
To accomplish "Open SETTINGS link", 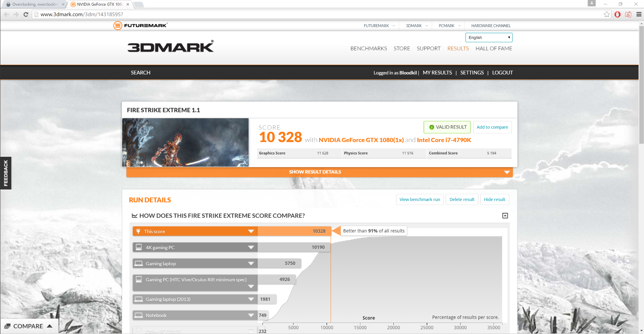I will (x=472, y=73).
